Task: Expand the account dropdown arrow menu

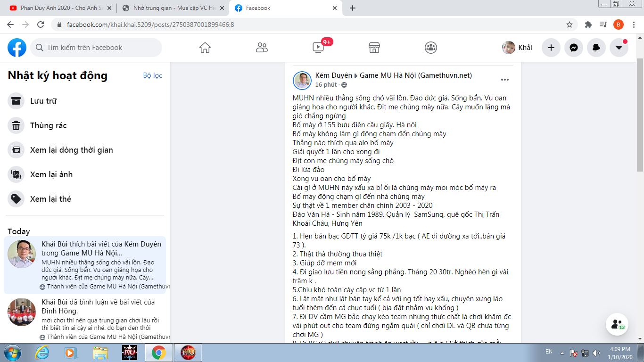Action: [619, 48]
